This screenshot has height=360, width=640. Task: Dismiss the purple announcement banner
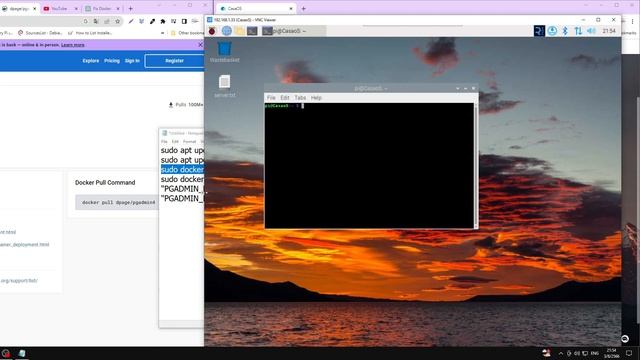pyautogui.click(x=200, y=44)
